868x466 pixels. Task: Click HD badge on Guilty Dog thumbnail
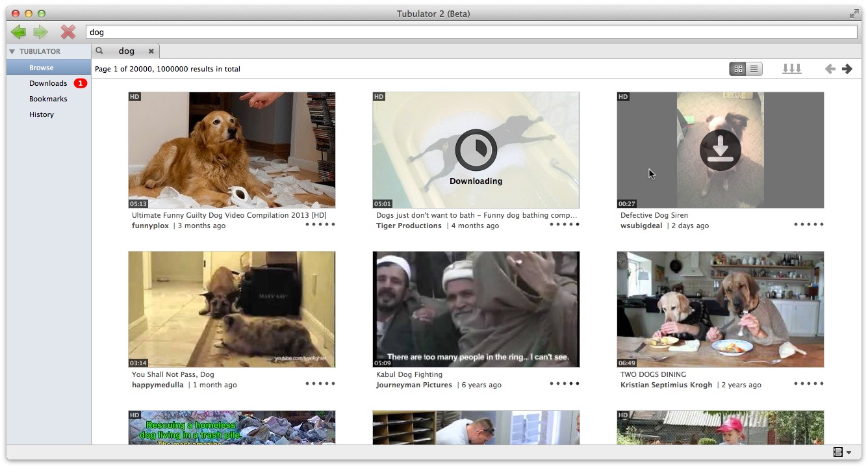point(134,97)
